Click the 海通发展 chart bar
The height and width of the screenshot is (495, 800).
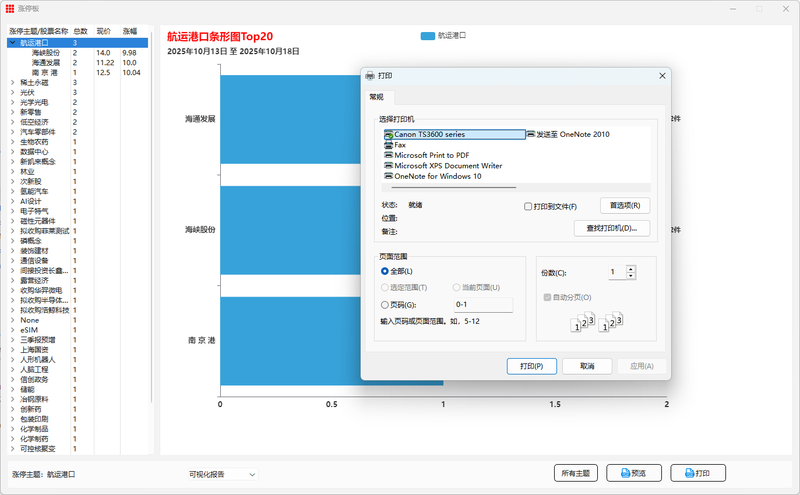tap(291, 119)
